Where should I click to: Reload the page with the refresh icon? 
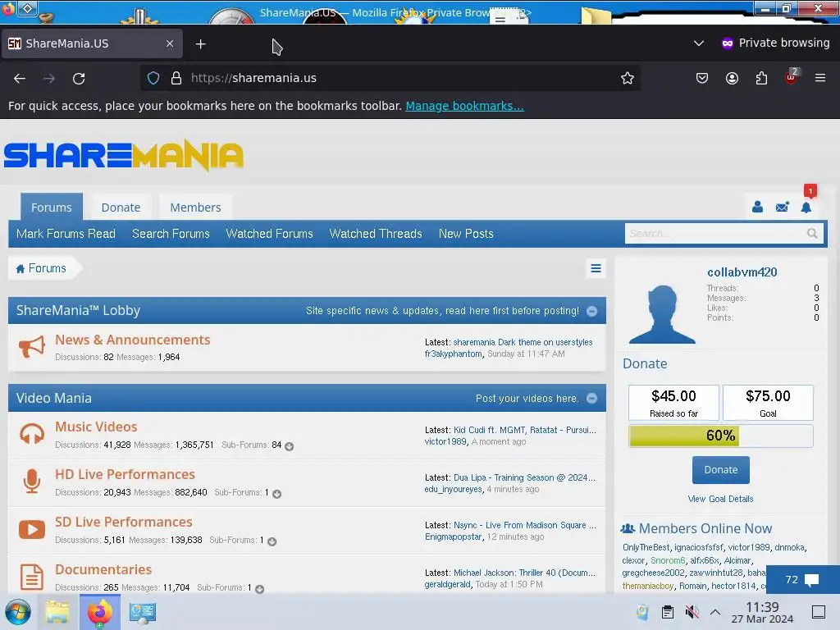79,78
